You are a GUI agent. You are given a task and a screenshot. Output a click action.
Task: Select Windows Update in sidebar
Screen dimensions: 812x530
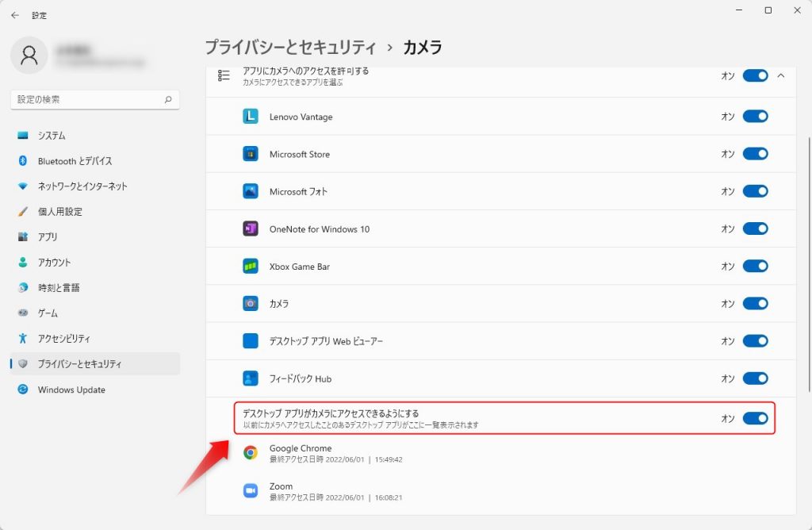(x=95, y=389)
